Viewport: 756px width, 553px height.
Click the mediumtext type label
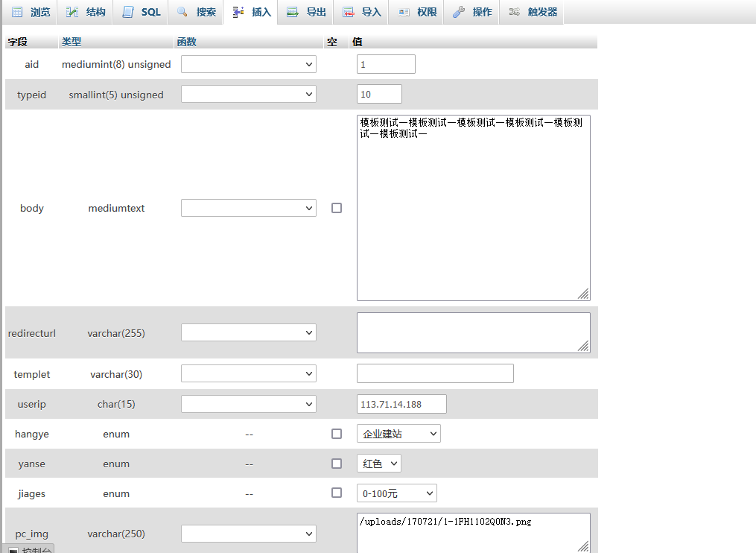116,208
